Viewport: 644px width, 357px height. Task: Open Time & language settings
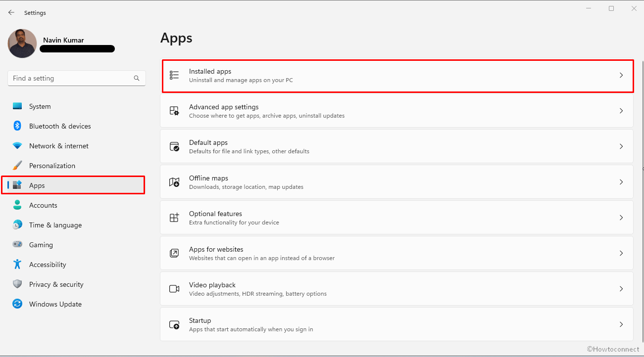77,225
